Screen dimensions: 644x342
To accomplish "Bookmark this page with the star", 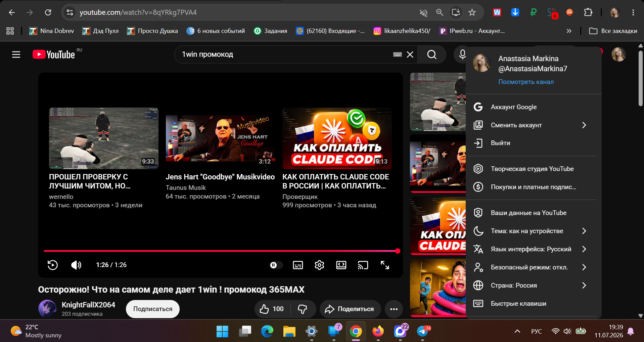I will pyautogui.click(x=472, y=12).
